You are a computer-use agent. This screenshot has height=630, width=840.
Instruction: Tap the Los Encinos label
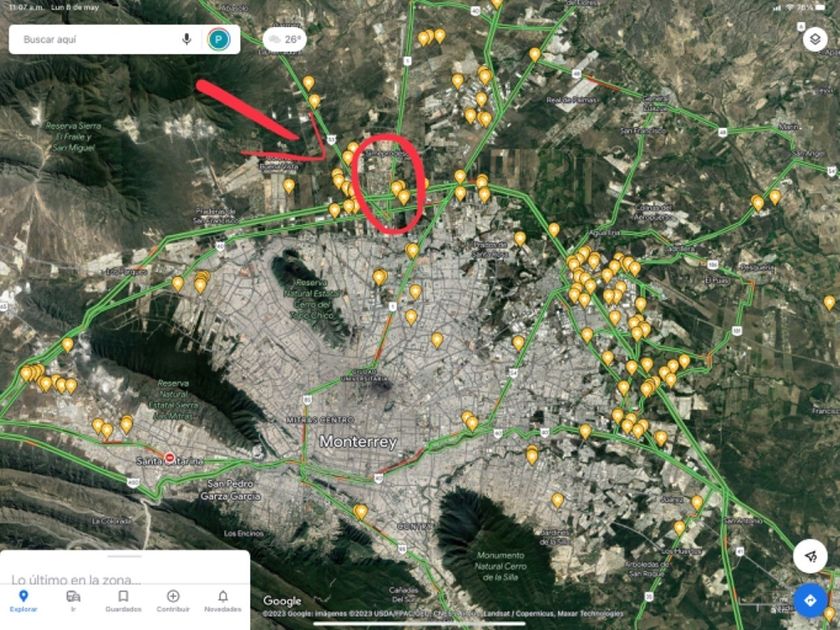pos(244,533)
